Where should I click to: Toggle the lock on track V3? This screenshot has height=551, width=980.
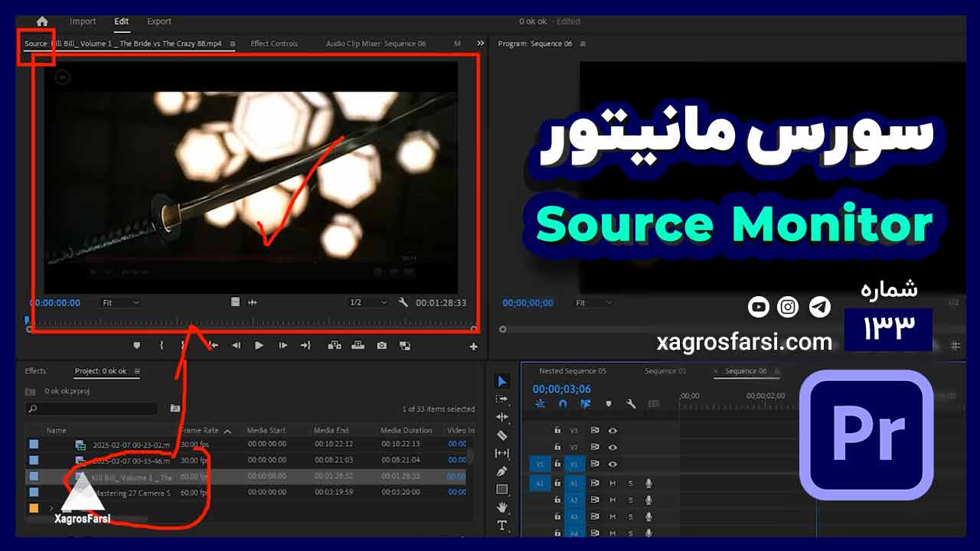557,430
